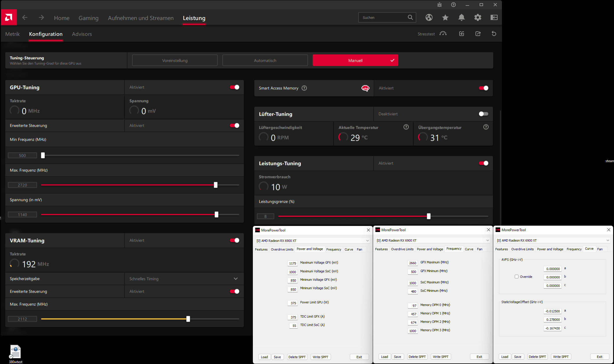Image resolution: width=614 pixels, height=364 pixels.
Task: Toggle VRAM-Tuning switch
Action: pyautogui.click(x=235, y=240)
